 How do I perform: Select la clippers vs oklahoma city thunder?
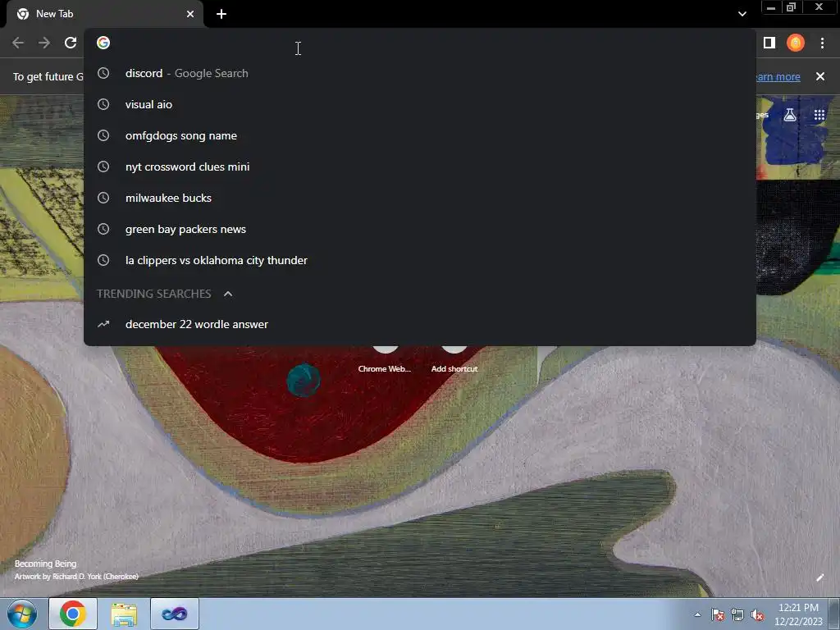pos(420,260)
